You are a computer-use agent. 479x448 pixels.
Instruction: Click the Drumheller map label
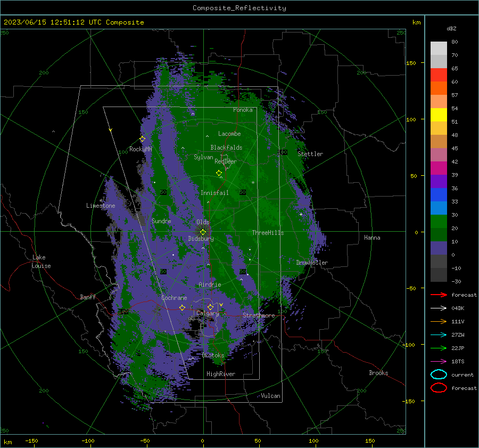312,263
